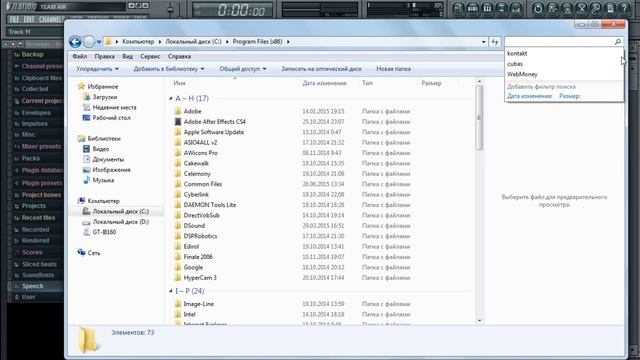Select the Cakewalk folder icon
This screenshot has height=360, width=640.
[x=178, y=163]
